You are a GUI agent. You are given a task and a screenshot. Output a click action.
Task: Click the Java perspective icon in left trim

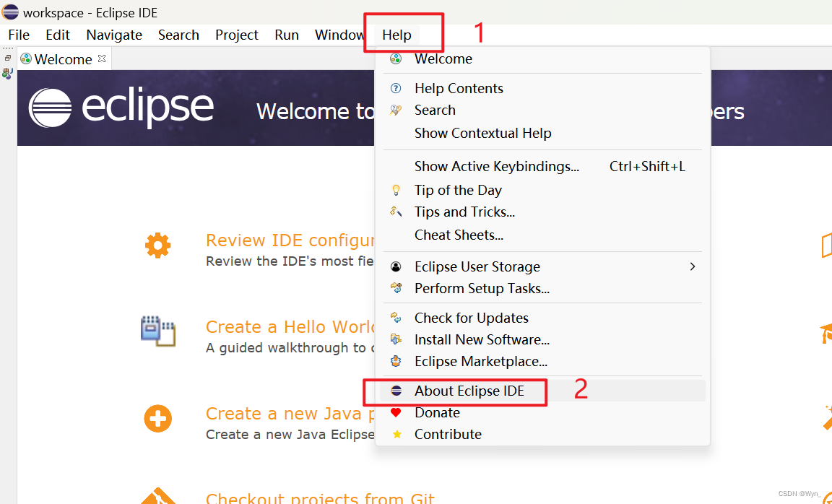(x=7, y=74)
